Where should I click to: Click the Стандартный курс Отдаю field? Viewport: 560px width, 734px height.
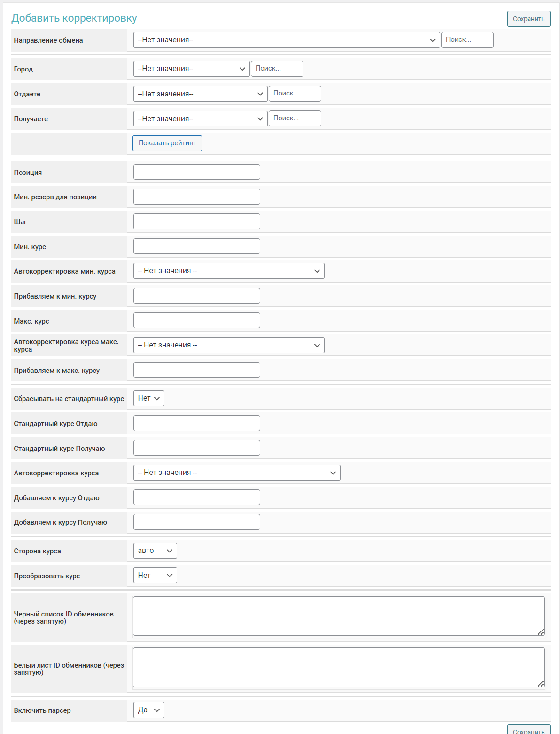point(196,423)
